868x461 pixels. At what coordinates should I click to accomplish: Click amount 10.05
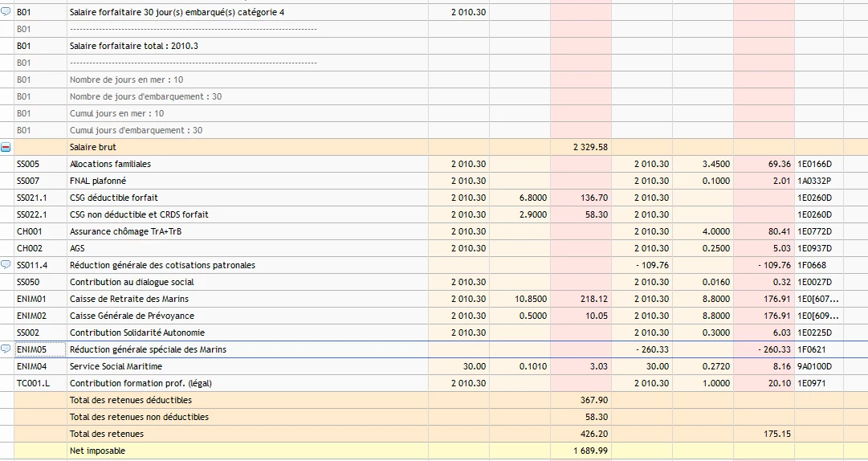(x=596, y=316)
